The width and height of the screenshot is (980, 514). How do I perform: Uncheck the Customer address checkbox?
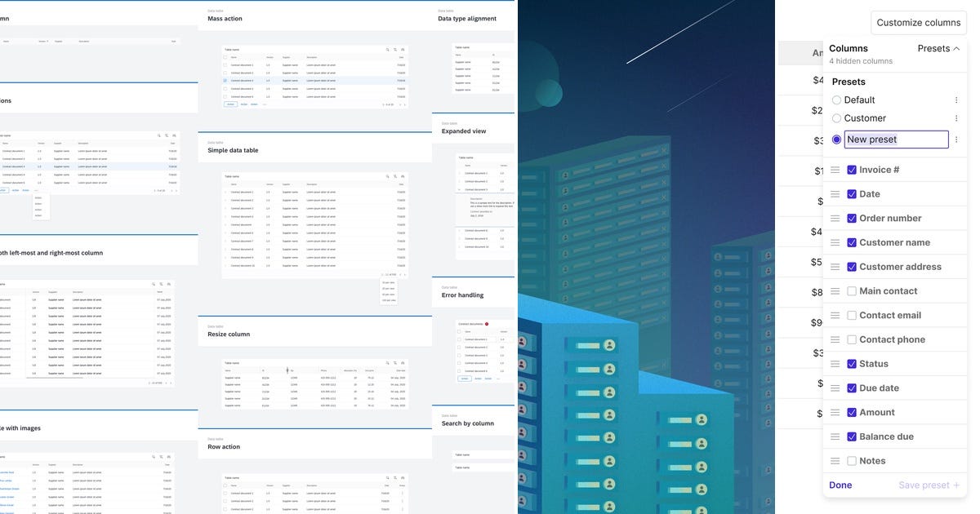point(852,267)
